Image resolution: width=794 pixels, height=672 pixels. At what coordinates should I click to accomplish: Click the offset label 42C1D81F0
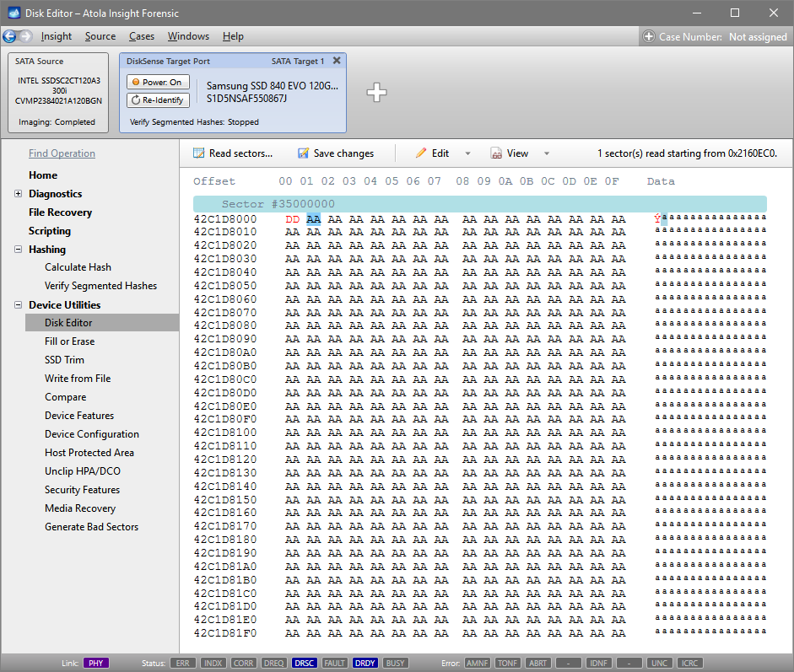click(x=225, y=633)
